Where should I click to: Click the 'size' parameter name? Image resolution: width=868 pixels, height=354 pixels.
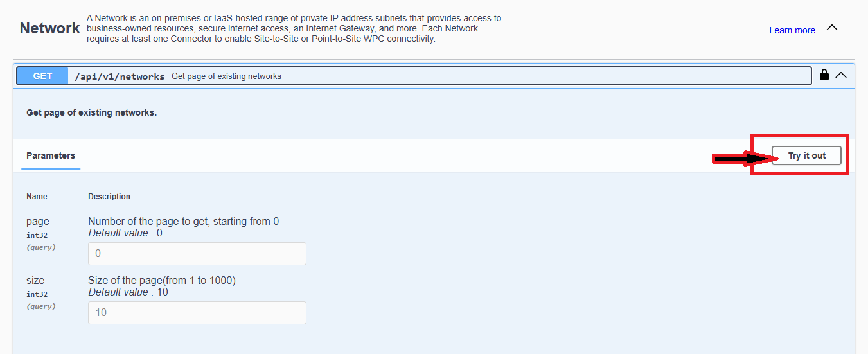click(x=35, y=281)
